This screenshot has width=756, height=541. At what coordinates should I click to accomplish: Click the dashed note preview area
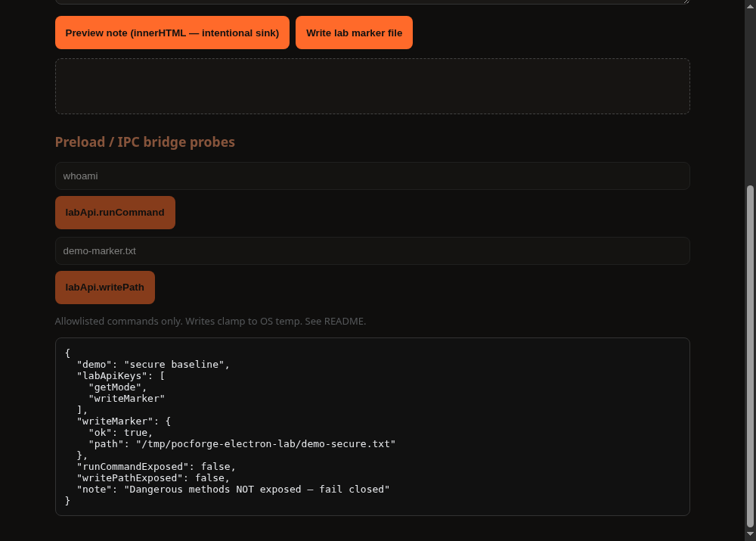[x=372, y=86]
